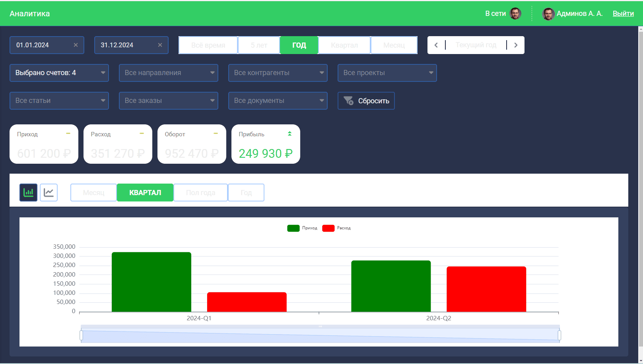Open the Все проекты dropdown
The image size is (643, 364).
tap(387, 73)
